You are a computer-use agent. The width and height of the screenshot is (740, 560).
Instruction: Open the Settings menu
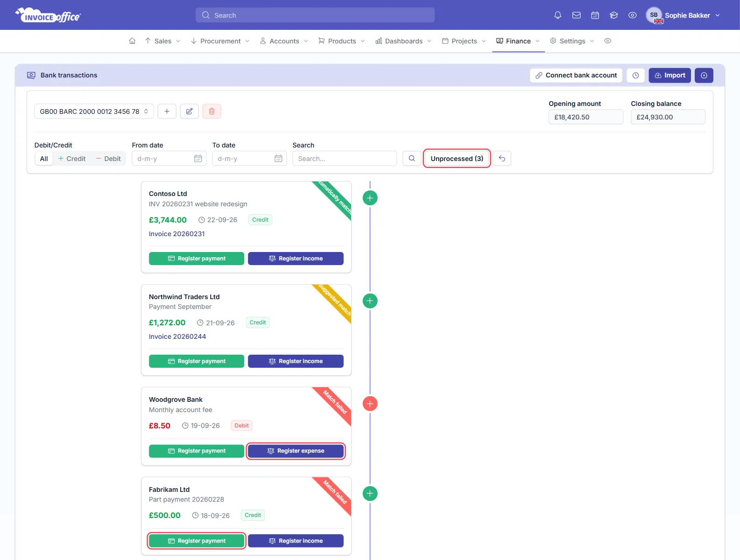[x=572, y=41]
